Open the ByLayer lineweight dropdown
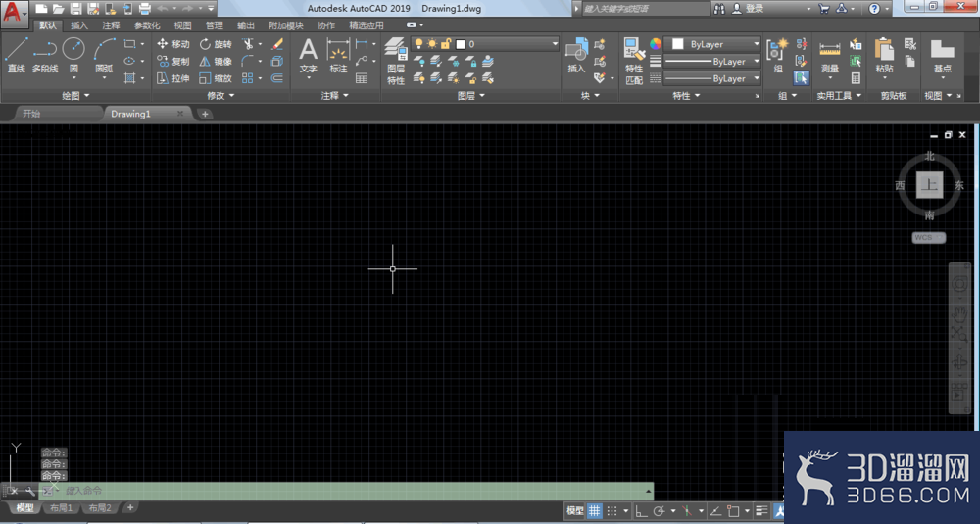This screenshot has height=524, width=980. point(713,61)
